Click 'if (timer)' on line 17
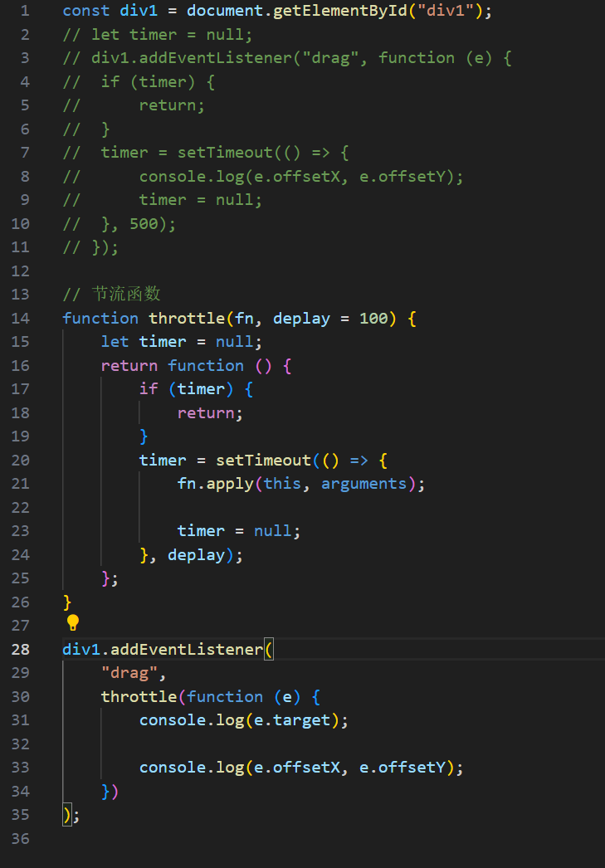The image size is (605, 868). point(186,389)
